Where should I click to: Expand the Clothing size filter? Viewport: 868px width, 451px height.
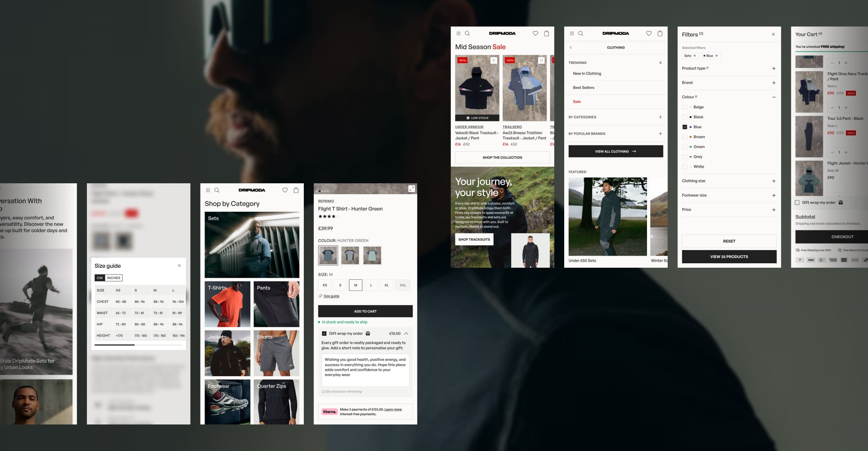pos(774,181)
